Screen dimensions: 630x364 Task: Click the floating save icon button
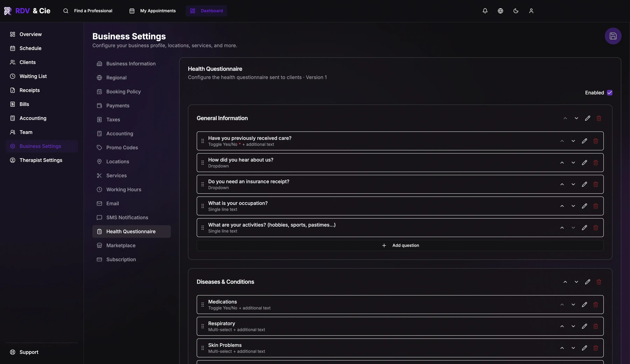(613, 36)
